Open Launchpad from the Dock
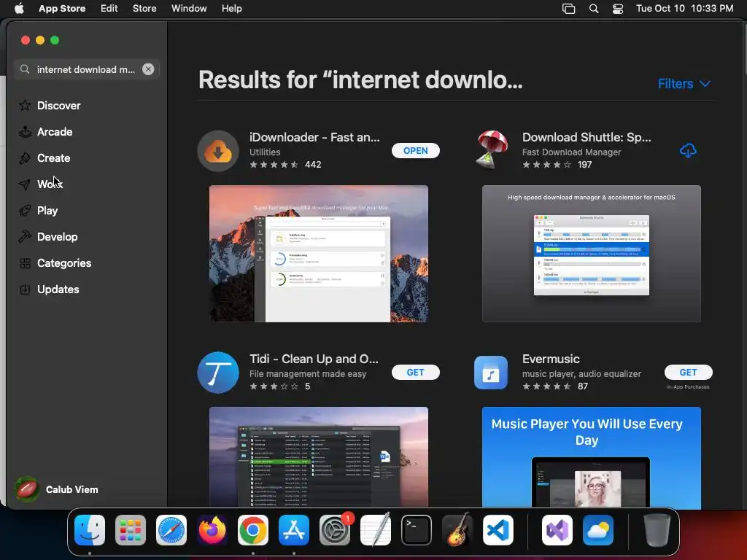The height and width of the screenshot is (560, 747). click(131, 530)
